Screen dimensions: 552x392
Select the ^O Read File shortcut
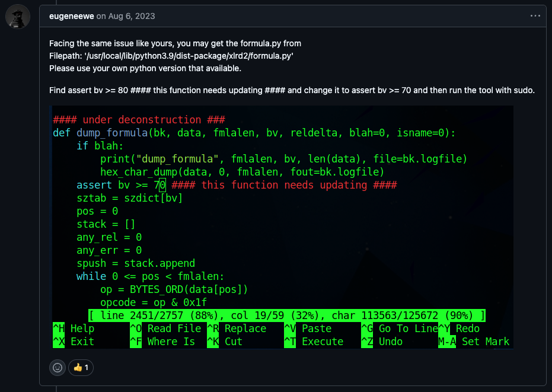coord(165,329)
